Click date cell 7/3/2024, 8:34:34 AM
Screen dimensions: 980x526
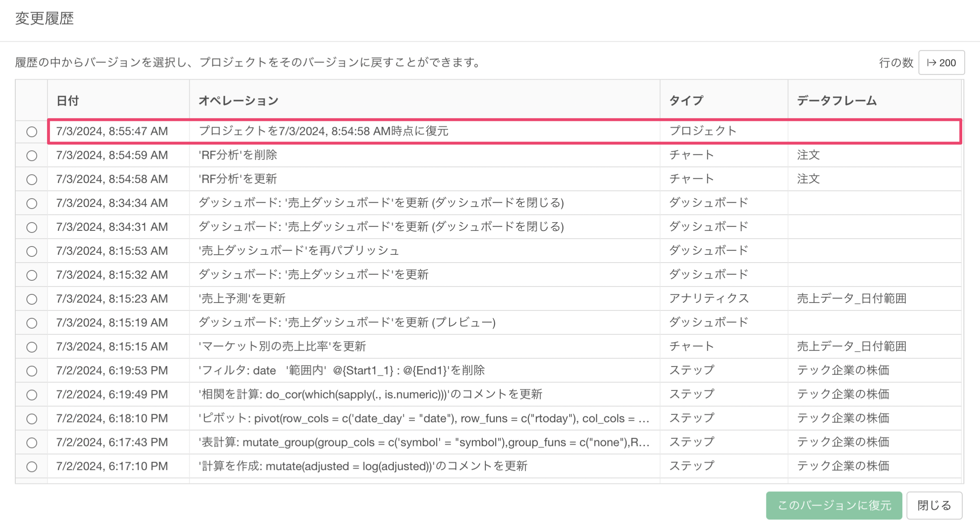click(112, 203)
